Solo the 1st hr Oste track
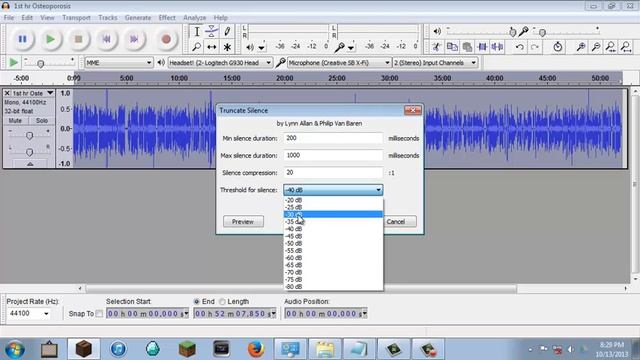The height and width of the screenshot is (360, 640). click(41, 121)
